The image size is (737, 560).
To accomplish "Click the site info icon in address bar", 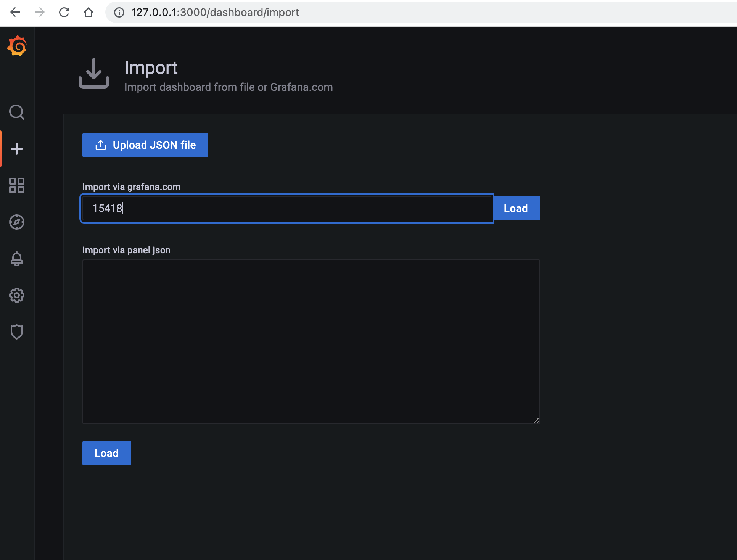I will point(119,12).
